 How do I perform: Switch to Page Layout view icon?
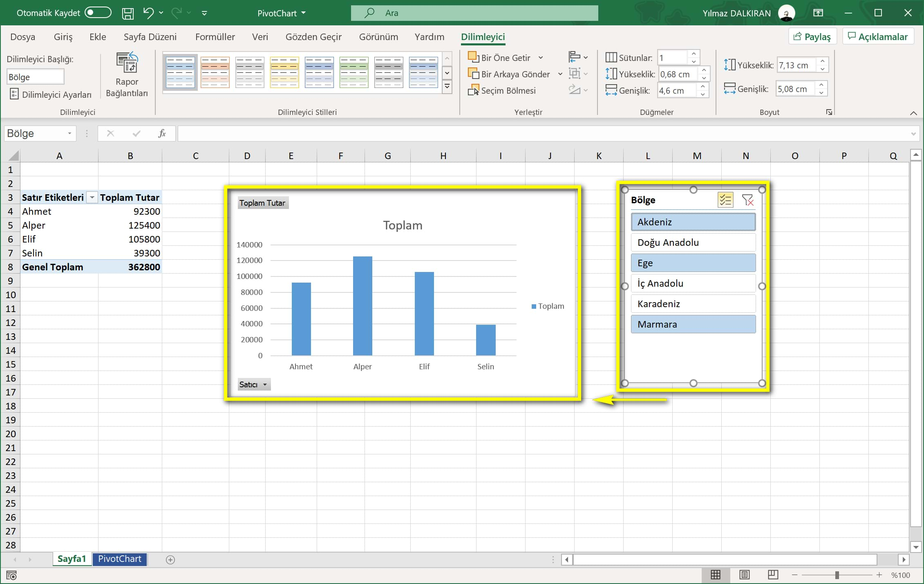pyautogui.click(x=745, y=575)
